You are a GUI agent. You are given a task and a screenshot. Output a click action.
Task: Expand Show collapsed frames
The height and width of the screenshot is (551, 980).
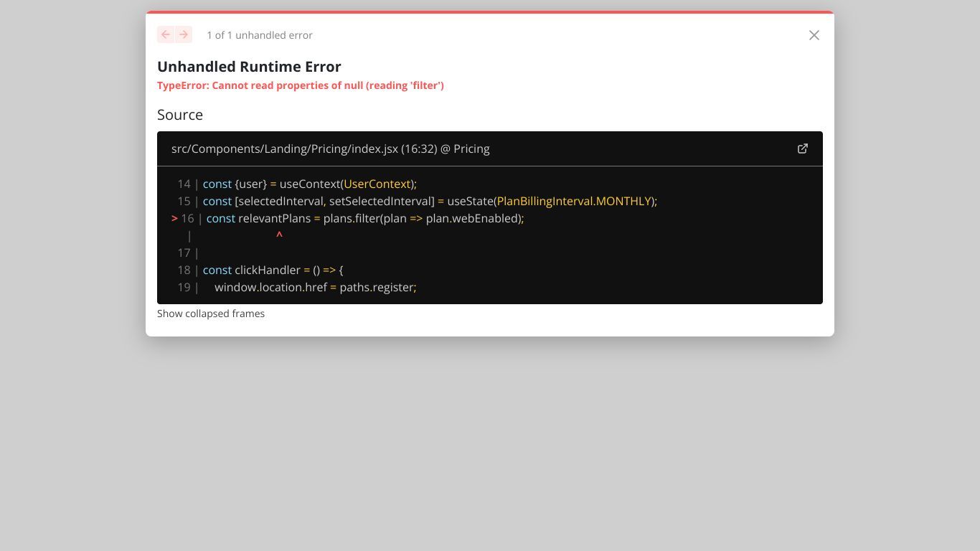point(211,314)
